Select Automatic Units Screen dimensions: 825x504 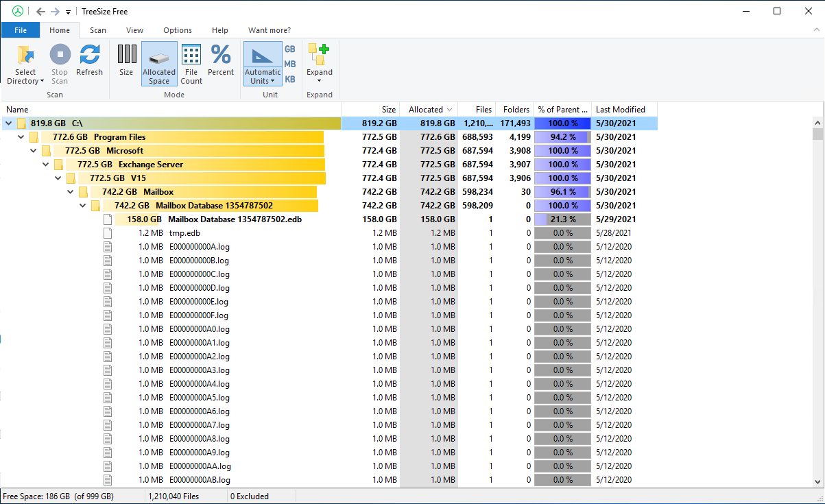[x=263, y=64]
